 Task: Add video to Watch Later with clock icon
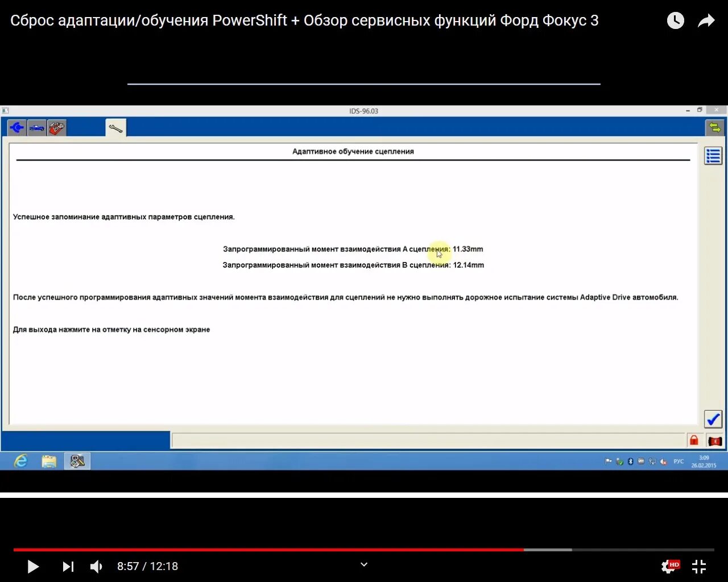pos(676,21)
